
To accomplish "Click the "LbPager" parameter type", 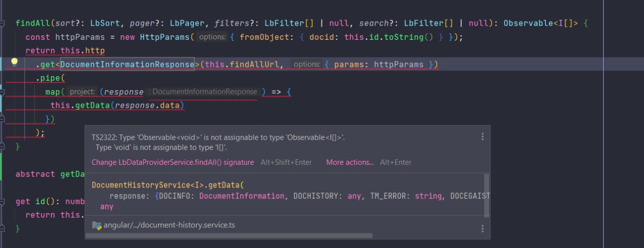I will [186, 23].
